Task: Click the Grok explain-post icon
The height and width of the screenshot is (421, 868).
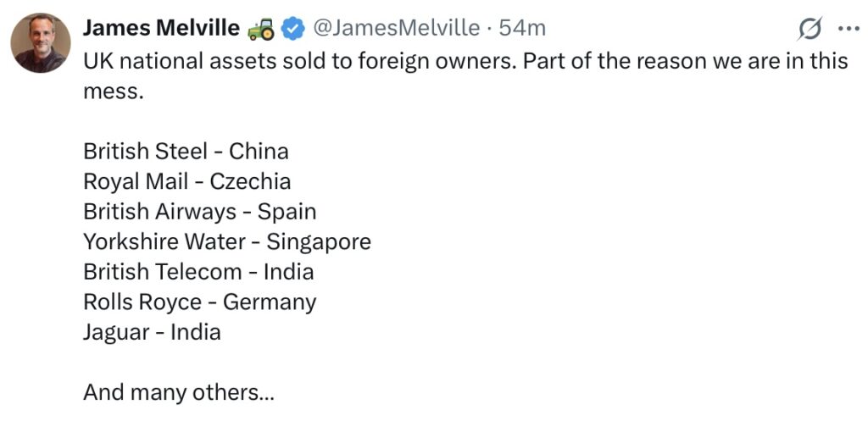Action: click(810, 29)
